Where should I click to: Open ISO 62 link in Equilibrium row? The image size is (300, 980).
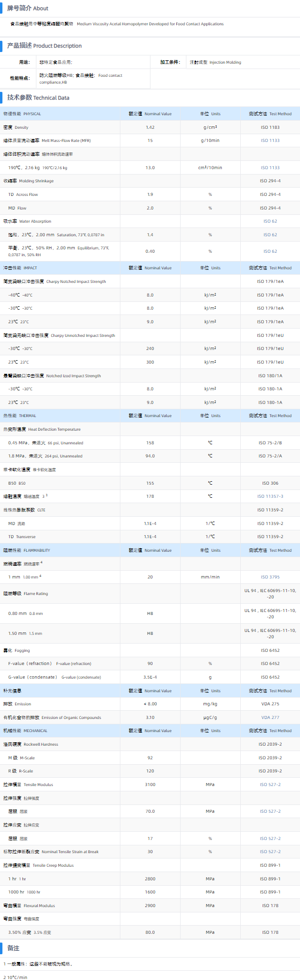[270, 251]
